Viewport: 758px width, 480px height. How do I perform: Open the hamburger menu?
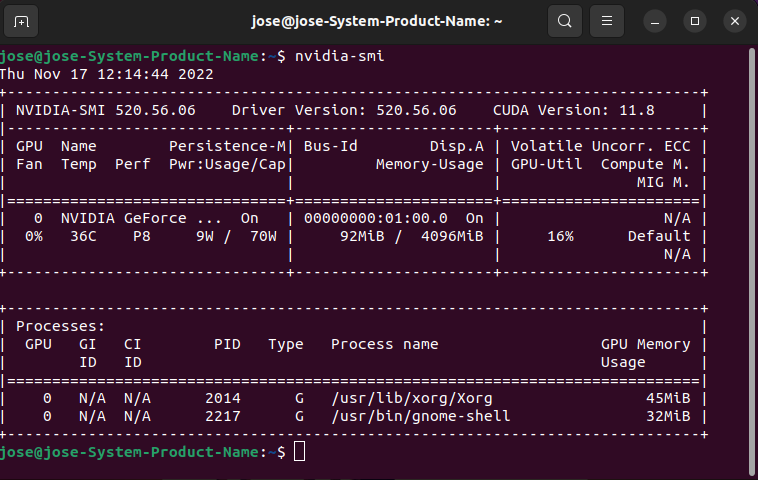point(607,21)
